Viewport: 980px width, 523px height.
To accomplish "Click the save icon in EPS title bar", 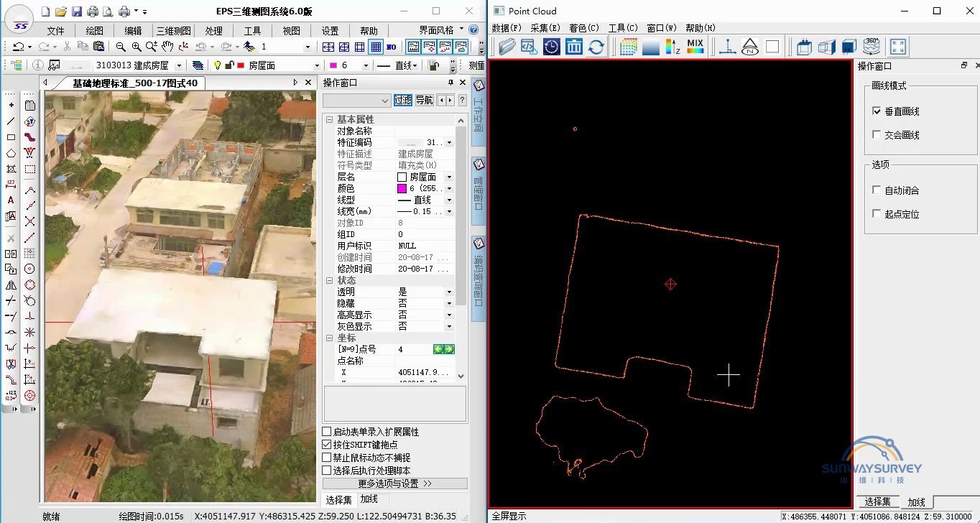I will (x=77, y=11).
